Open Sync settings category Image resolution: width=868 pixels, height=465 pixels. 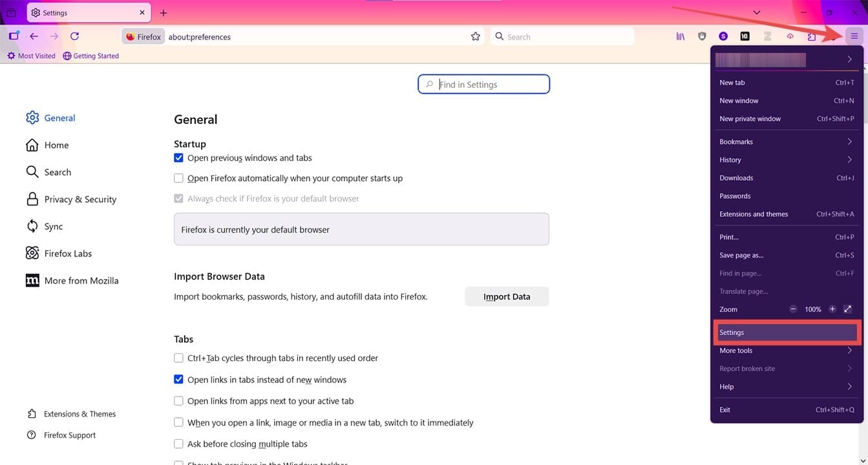pos(45,227)
